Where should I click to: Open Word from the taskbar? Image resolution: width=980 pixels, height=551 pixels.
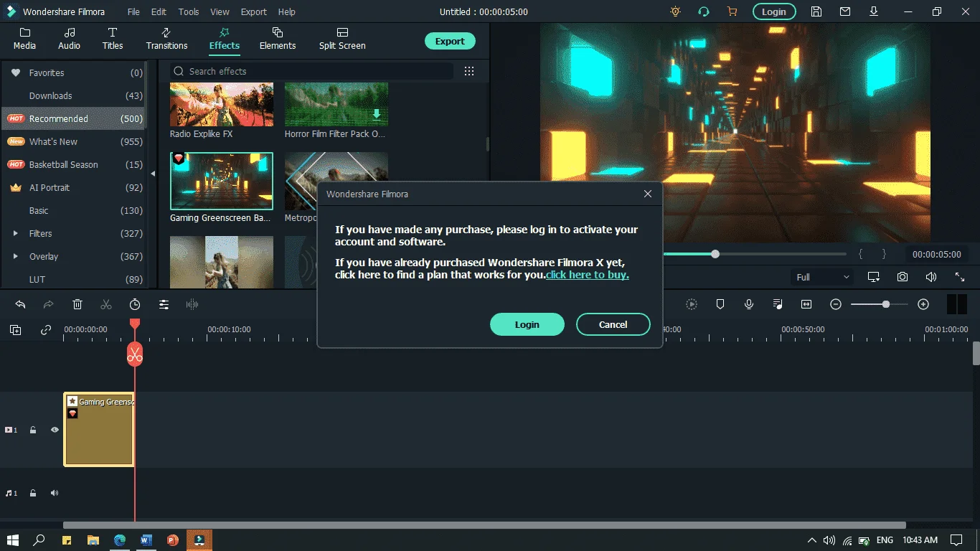pos(146,540)
